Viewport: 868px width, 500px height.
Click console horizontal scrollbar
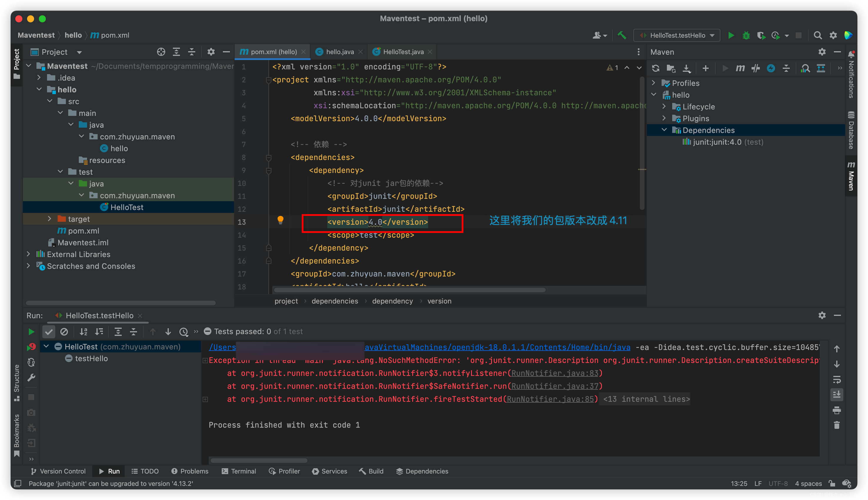pyautogui.click(x=259, y=460)
